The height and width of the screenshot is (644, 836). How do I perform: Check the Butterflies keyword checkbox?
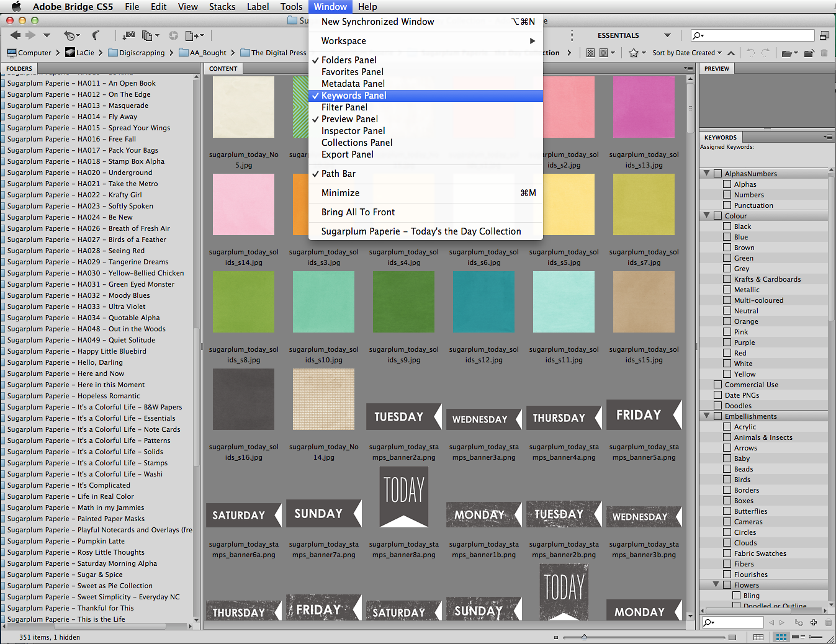click(727, 511)
